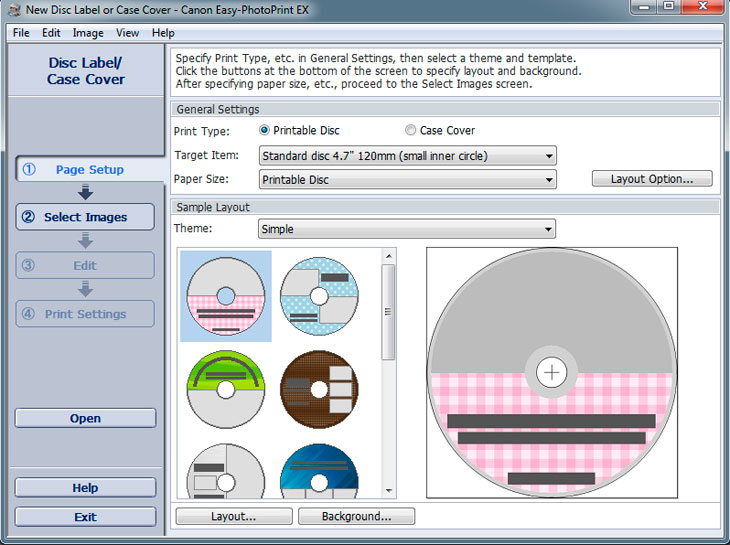The height and width of the screenshot is (545, 730).
Task: Maximize the Easy-PhotoPrint EX window
Action: click(669, 7)
